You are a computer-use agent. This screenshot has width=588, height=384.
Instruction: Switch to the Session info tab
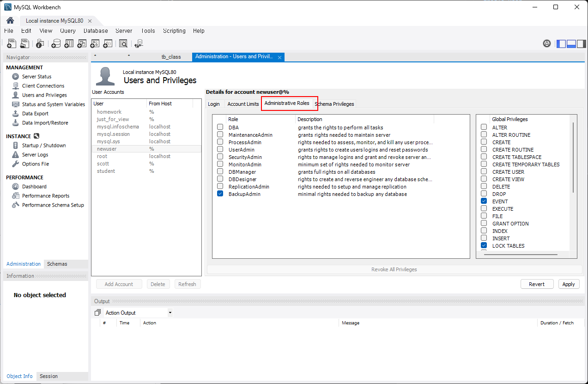click(x=48, y=376)
